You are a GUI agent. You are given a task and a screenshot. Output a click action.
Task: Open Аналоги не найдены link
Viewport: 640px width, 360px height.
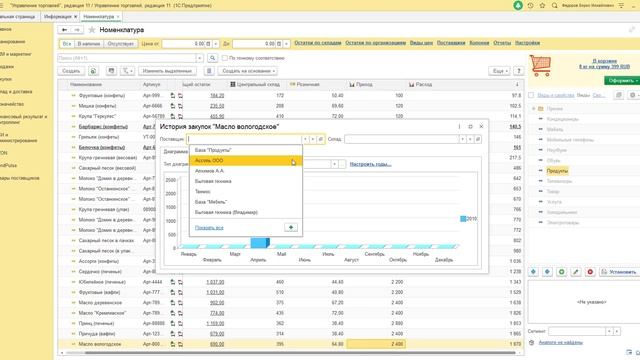[560, 342]
